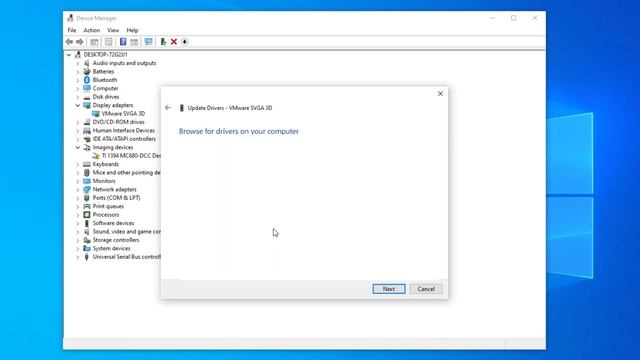Viewport: 640px width, 360px height.
Task: Click the Browse for drivers on your computer heading
Action: click(239, 131)
